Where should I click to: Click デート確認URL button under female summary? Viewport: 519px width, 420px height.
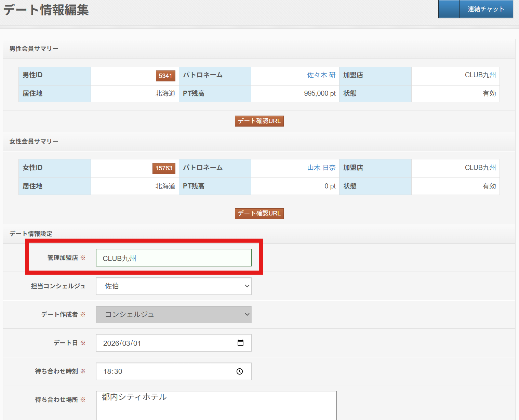point(259,213)
